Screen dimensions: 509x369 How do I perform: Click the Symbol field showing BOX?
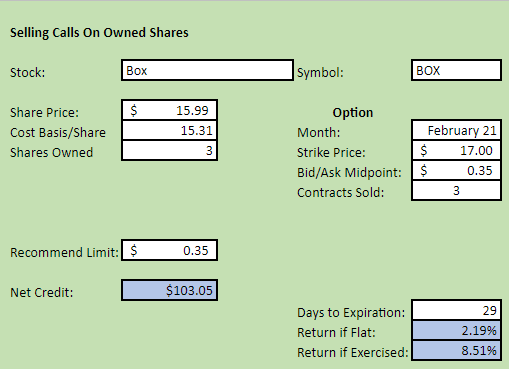(456, 70)
